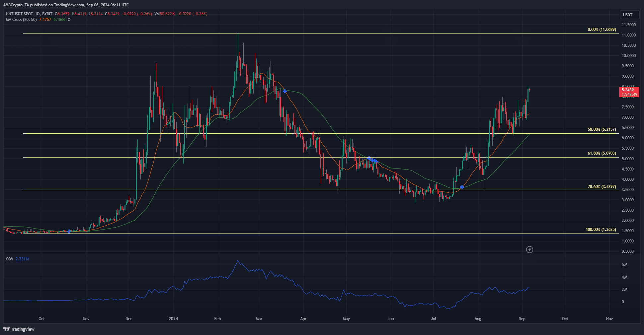Click the 2024 label on the time axis
644x335 pixels.
pos(173,319)
